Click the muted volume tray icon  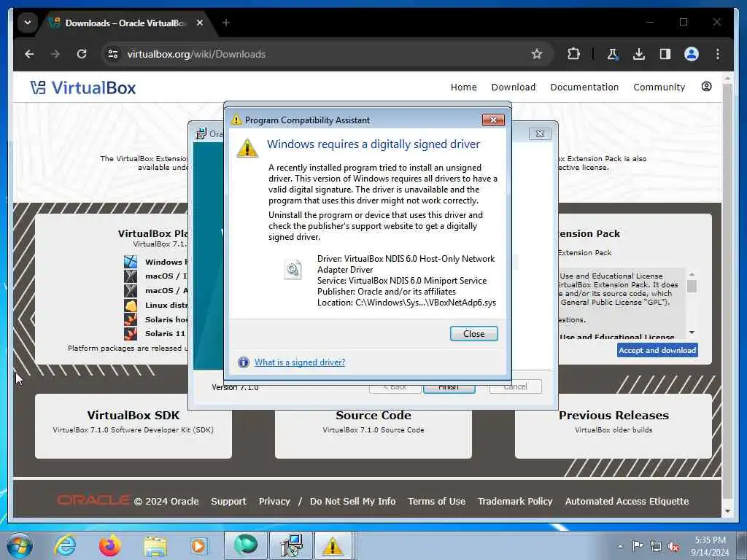tap(673, 546)
